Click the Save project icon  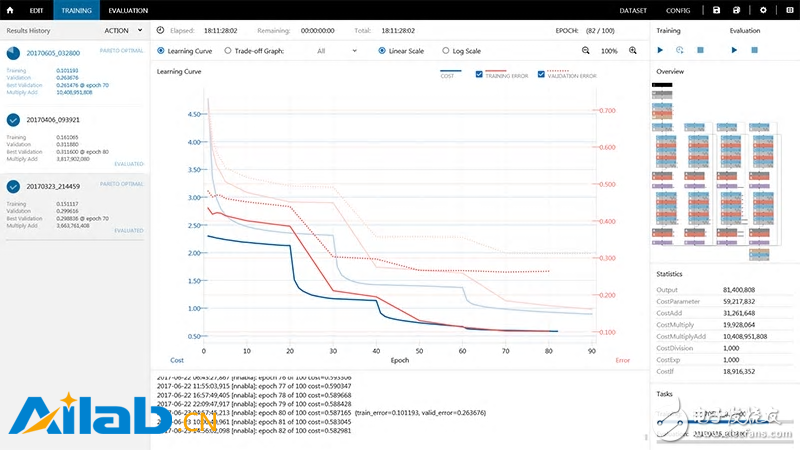coord(716,10)
